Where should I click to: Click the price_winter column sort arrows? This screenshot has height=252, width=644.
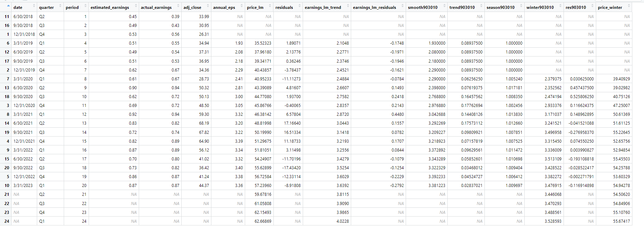tap(629, 6)
